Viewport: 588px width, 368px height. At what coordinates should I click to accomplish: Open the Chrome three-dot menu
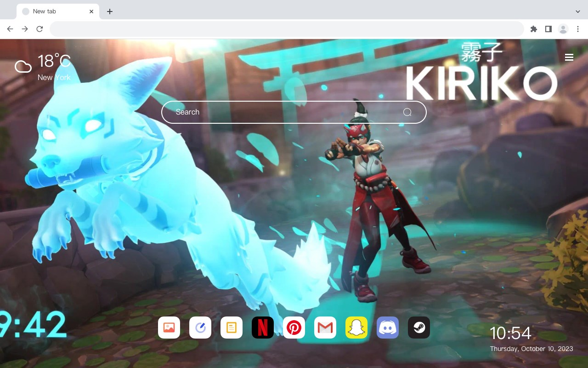[x=578, y=29]
